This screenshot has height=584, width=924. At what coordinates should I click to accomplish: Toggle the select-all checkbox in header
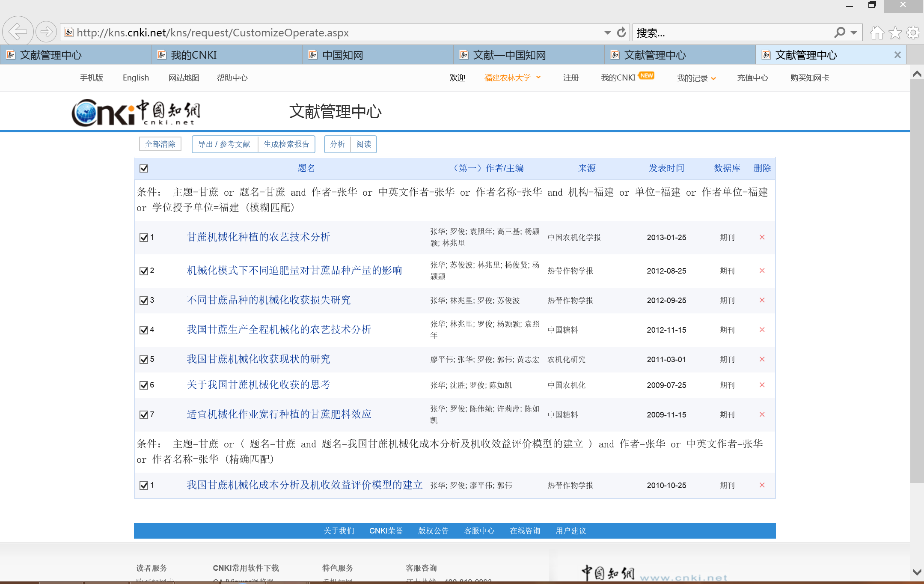pyautogui.click(x=144, y=168)
